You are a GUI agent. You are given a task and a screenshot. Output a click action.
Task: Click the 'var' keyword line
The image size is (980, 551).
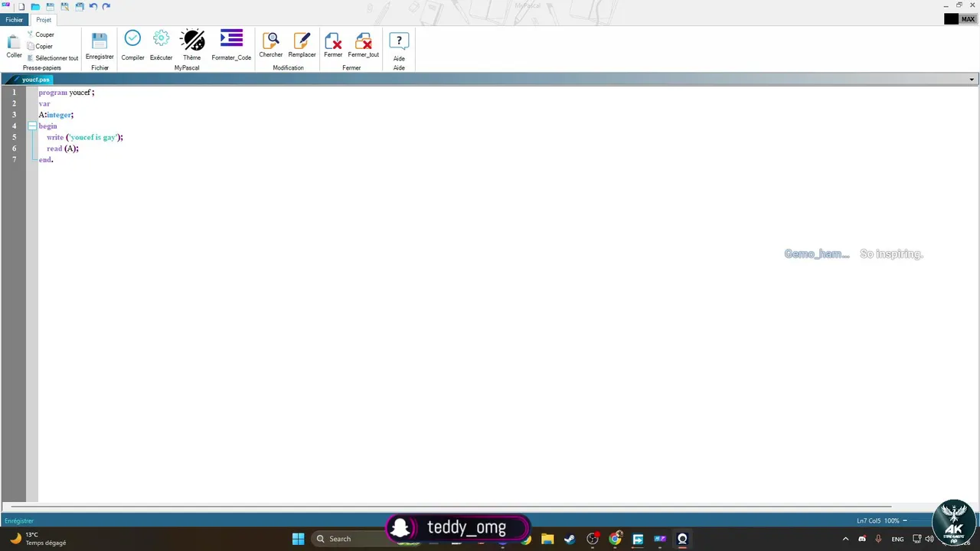click(x=44, y=103)
